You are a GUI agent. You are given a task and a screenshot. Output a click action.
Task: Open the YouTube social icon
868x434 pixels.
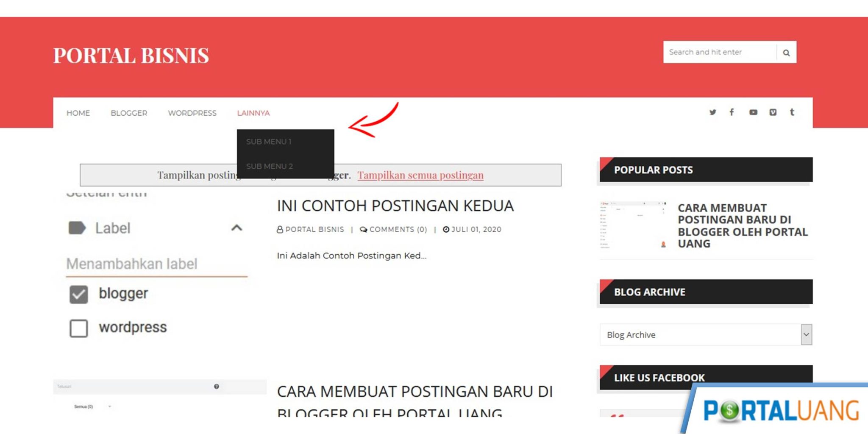pos(753,112)
